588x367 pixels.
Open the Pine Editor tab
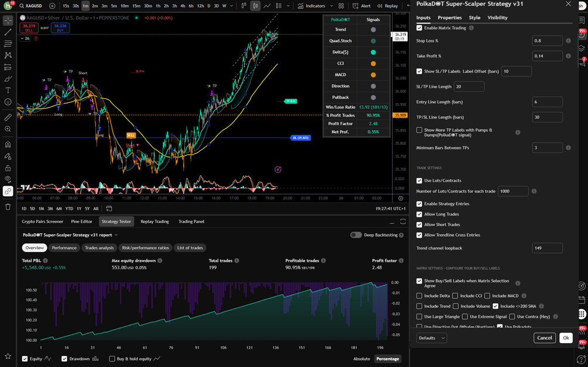(x=81, y=221)
